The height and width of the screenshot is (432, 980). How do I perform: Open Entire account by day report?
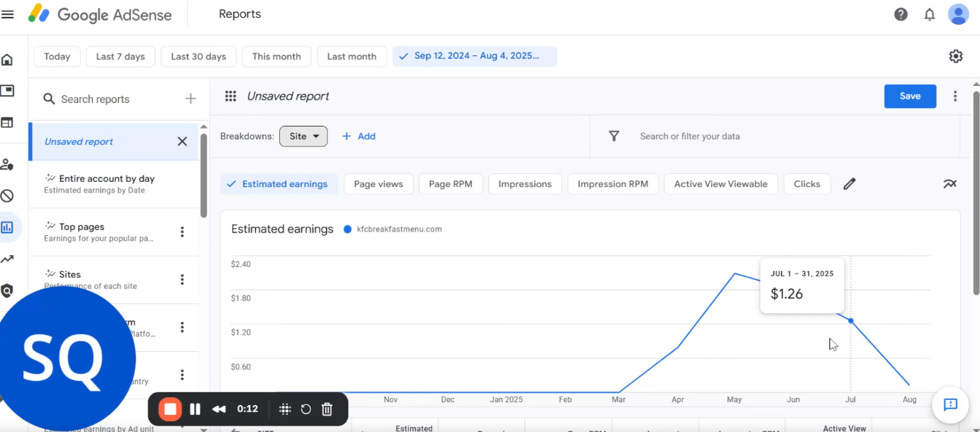(x=114, y=184)
